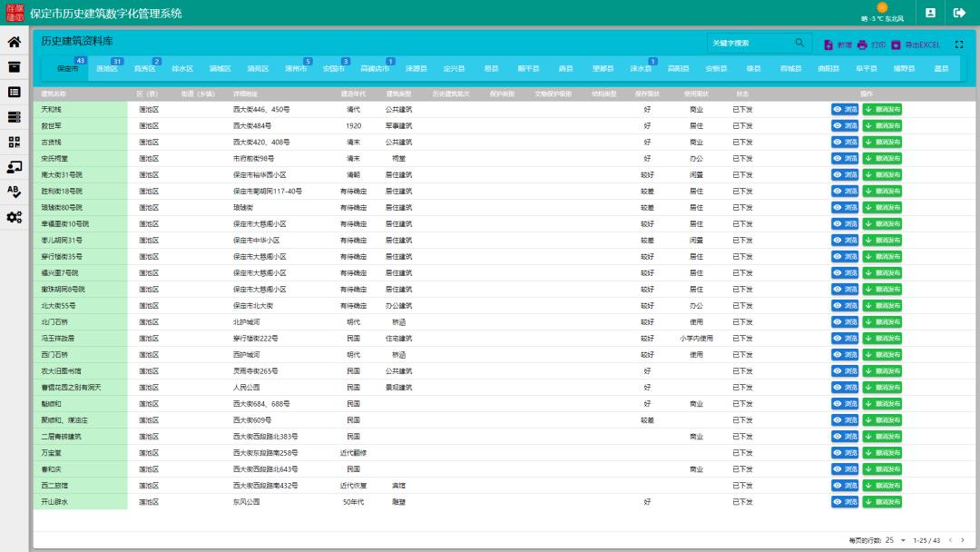Image resolution: width=980 pixels, height=552 pixels.
Task: Click the logout icon in header
Action: click(x=959, y=13)
